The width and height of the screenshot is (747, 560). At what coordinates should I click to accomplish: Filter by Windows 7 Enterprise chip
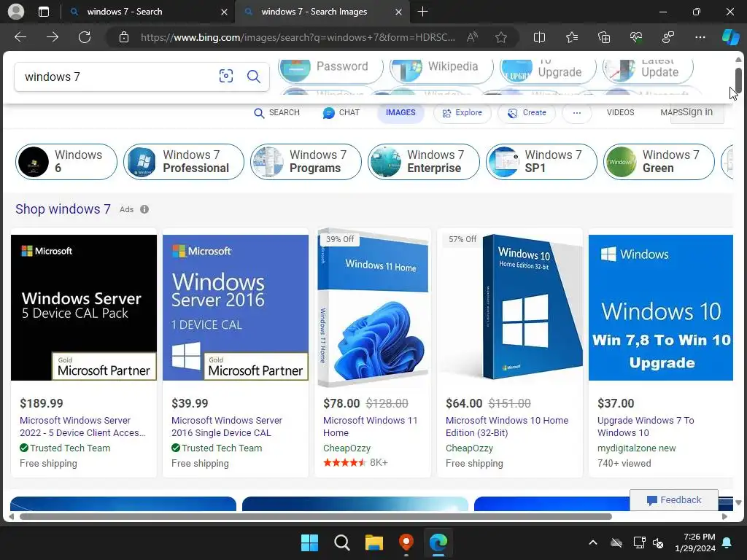424,162
